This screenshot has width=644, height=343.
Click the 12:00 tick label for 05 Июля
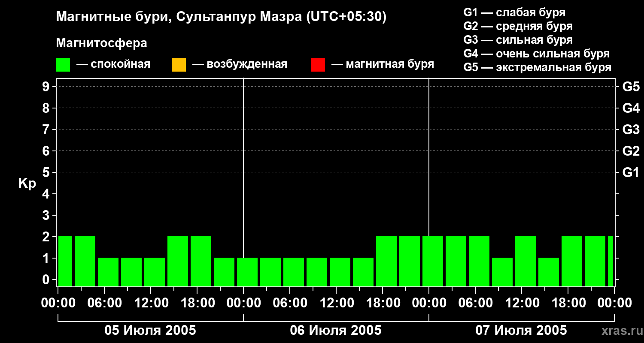pyautogui.click(x=151, y=303)
